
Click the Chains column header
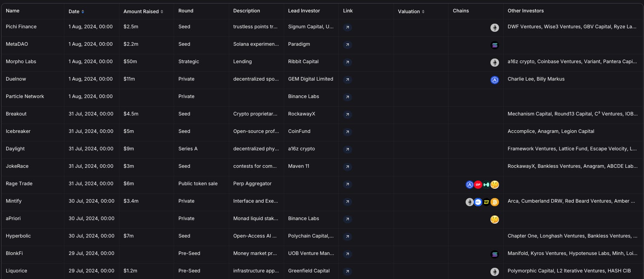coord(461,11)
